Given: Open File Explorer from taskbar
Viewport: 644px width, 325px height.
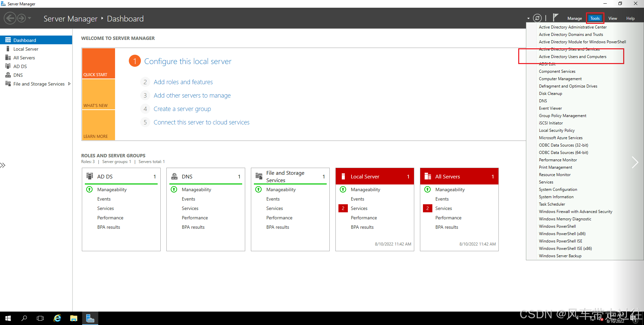Looking at the screenshot, I should (x=74, y=318).
